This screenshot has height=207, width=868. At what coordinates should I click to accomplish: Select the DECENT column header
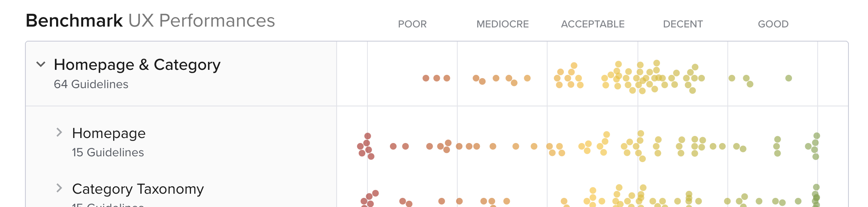click(x=682, y=24)
